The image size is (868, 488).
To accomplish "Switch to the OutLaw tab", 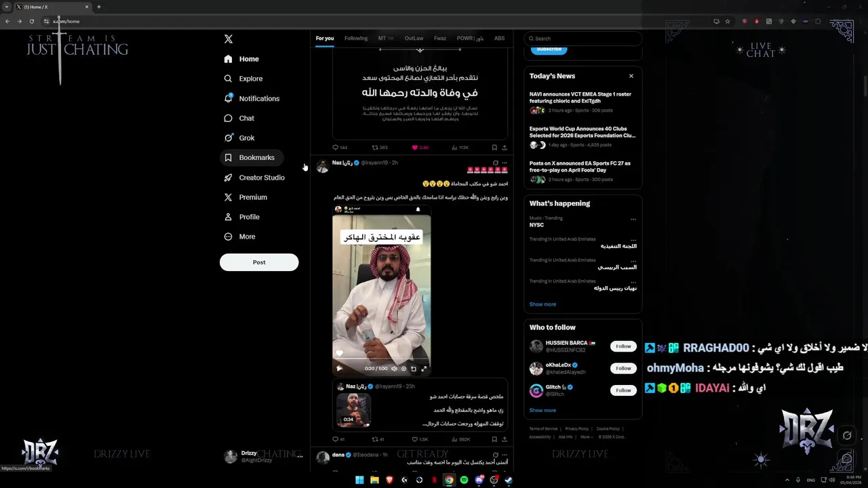I will 414,39.
